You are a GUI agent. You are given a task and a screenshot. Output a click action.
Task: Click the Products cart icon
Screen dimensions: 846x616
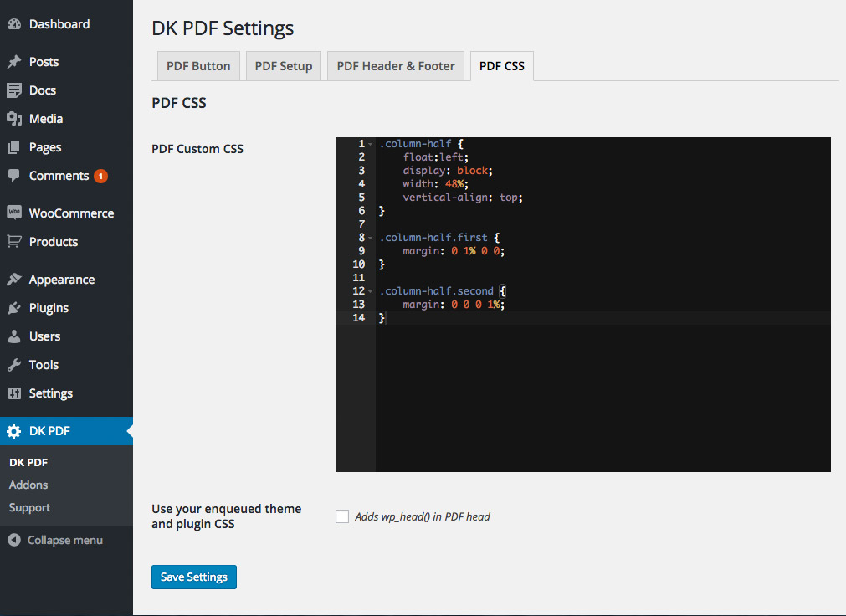pyautogui.click(x=13, y=242)
